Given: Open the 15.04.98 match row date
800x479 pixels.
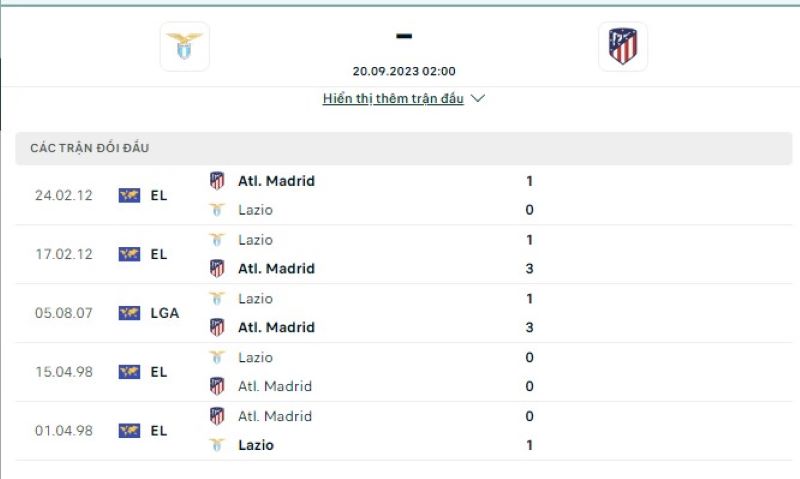Looking at the screenshot, I should [x=63, y=372].
